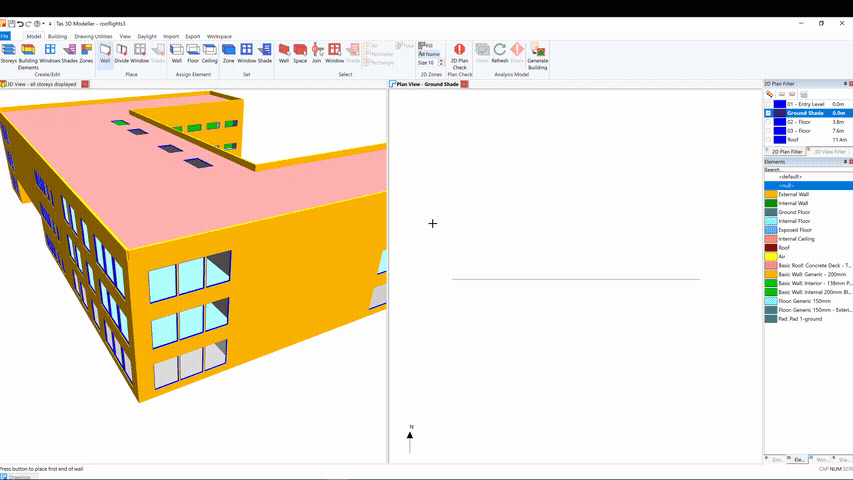
Task: Activate Plan View - Ground Shade tab
Action: pos(427,84)
